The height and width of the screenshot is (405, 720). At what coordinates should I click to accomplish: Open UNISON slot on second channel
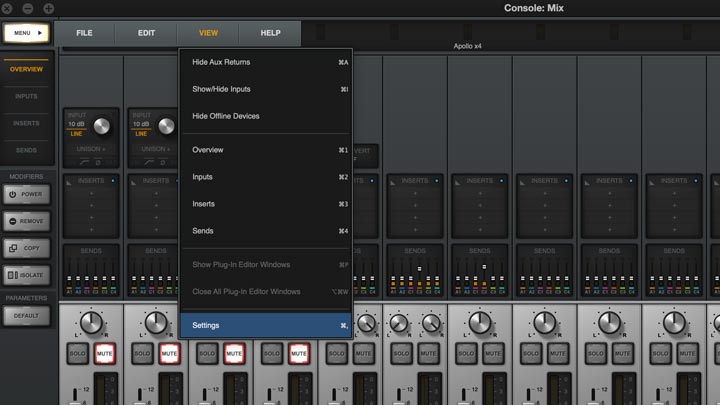coord(155,149)
